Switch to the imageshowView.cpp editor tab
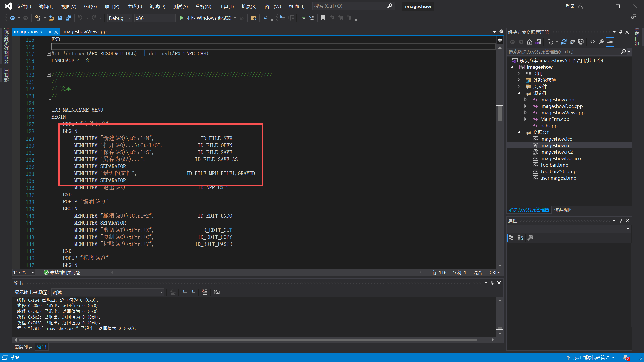The height and width of the screenshot is (362, 644). 84,31
